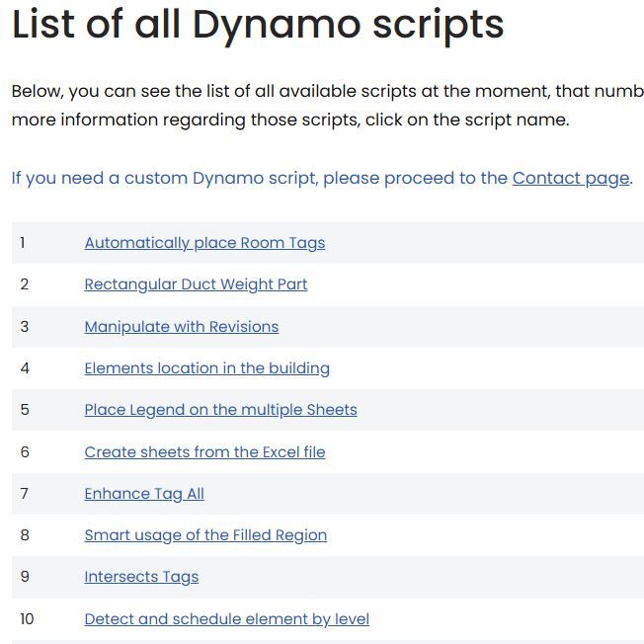Click row number 10 in the list
This screenshot has height=644, width=644.
point(27,619)
